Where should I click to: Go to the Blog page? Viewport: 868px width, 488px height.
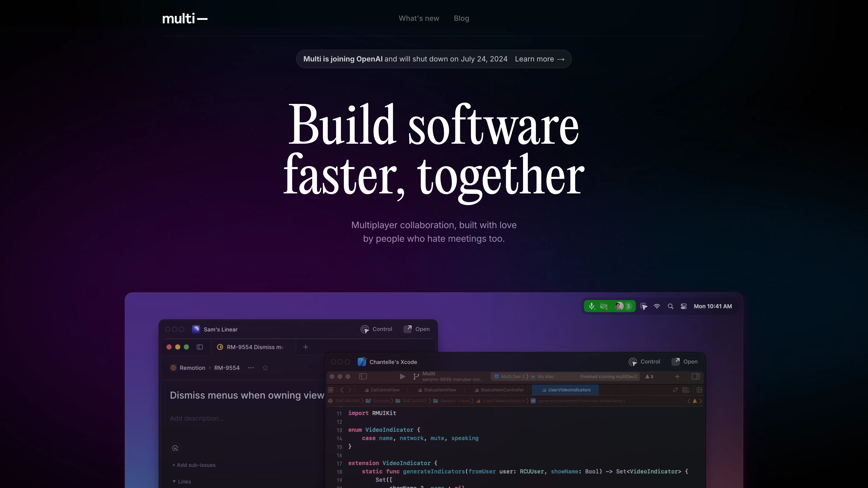point(461,19)
